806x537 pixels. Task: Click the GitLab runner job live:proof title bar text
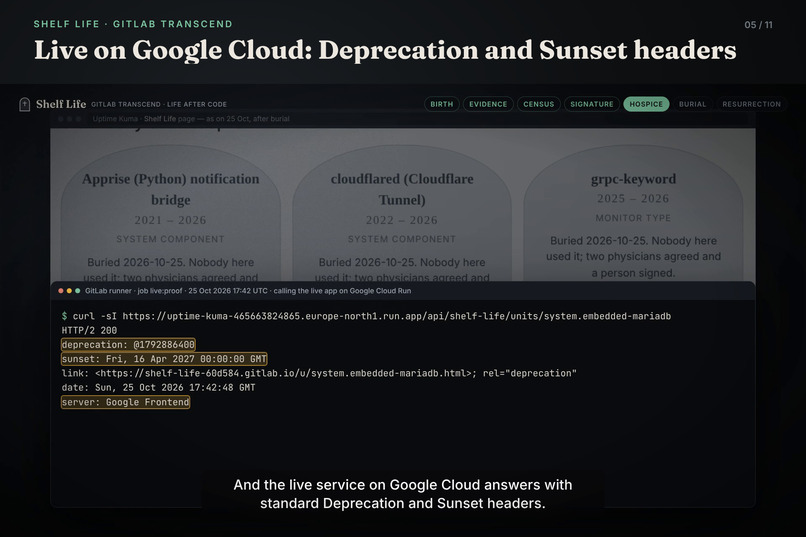coord(248,291)
